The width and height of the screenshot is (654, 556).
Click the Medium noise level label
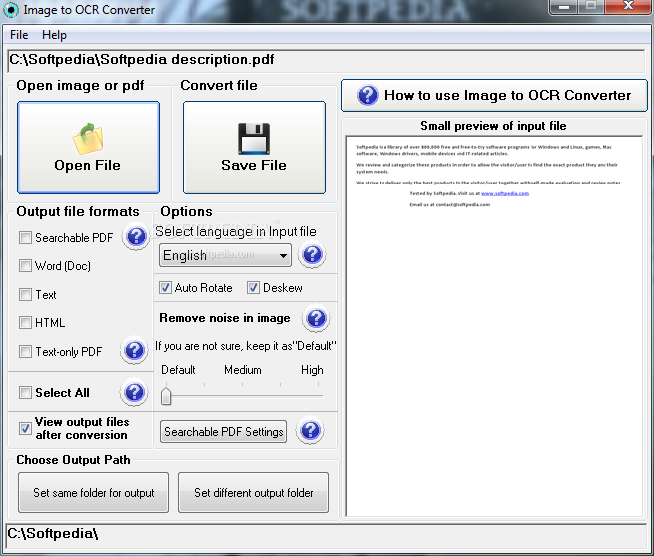point(243,370)
